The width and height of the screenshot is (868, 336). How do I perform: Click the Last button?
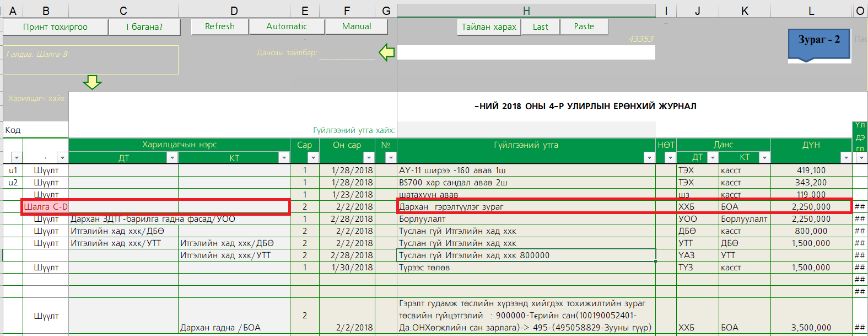pos(540,27)
